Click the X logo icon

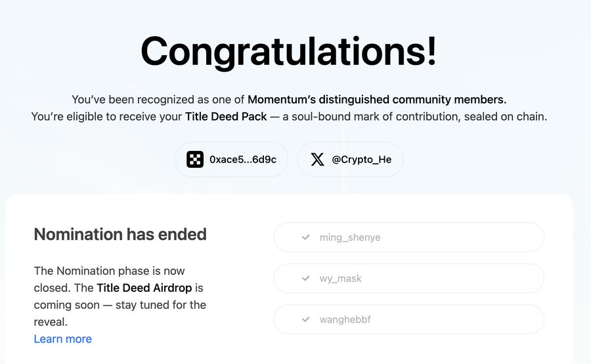pos(317,159)
